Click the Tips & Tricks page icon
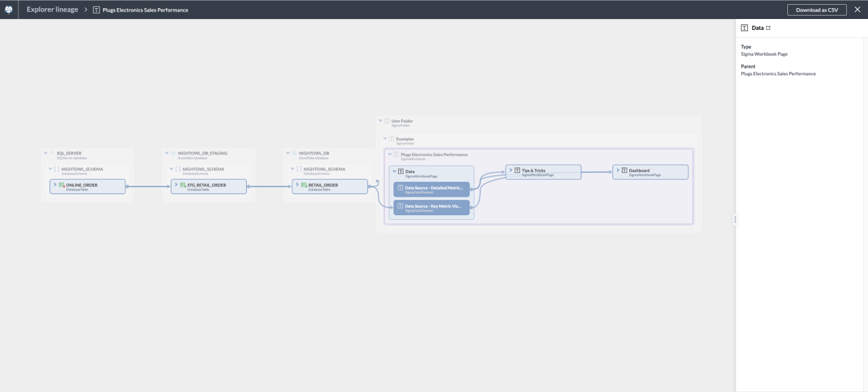Viewport: 868px width, 392px height. 517,170
